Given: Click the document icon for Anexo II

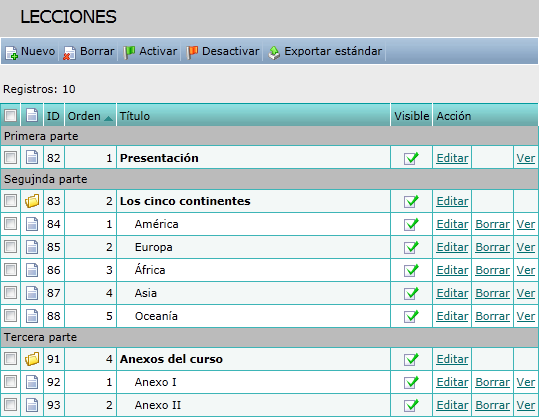Looking at the screenshot, I should coord(32,405).
